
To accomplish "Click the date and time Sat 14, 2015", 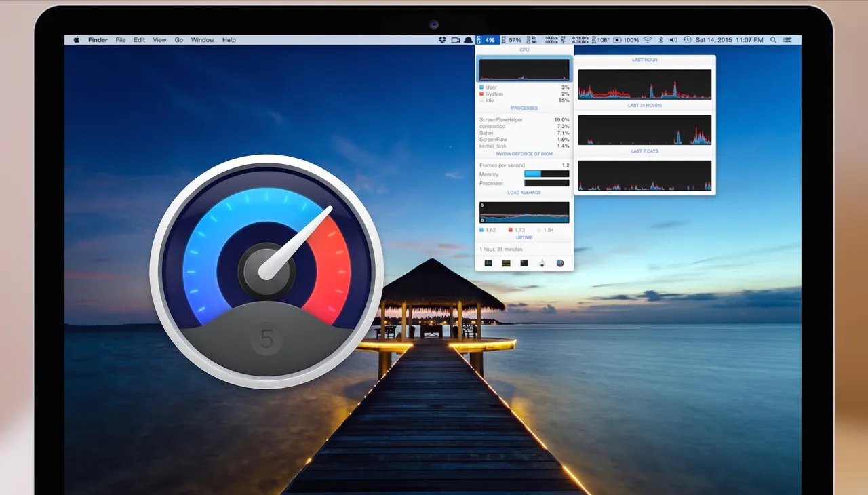I will 729,40.
